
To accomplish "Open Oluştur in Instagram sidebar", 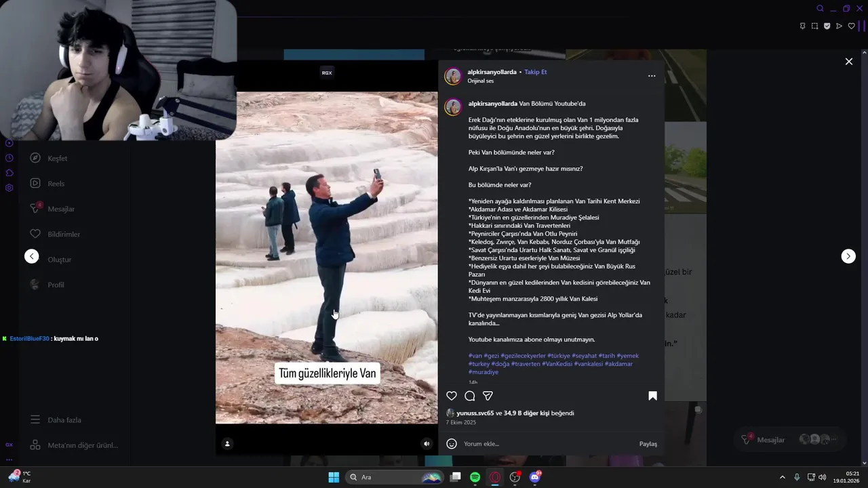I will click(50, 260).
